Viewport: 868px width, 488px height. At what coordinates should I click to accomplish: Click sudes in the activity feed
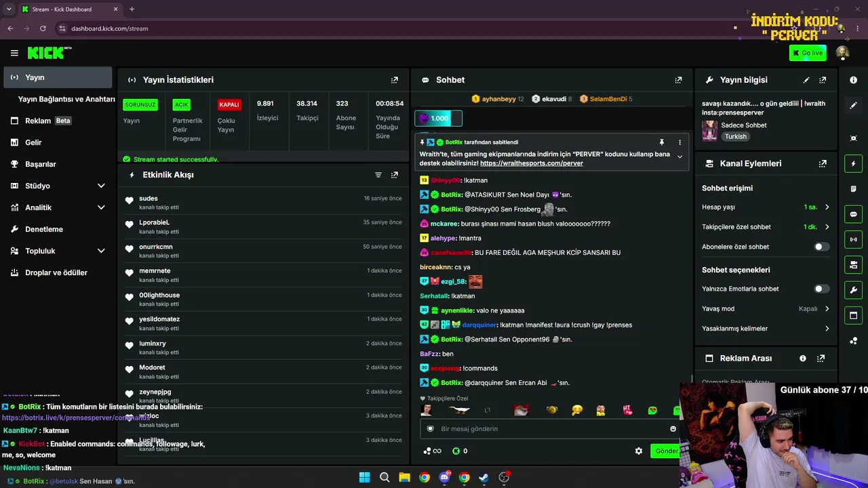pos(149,199)
